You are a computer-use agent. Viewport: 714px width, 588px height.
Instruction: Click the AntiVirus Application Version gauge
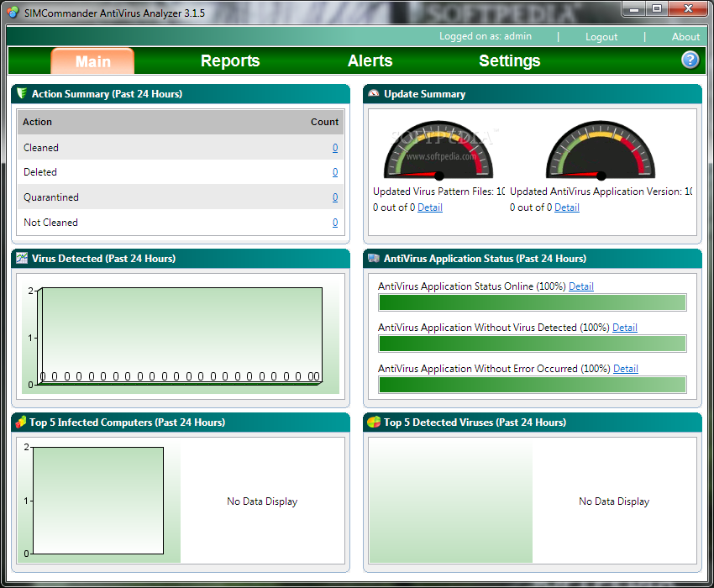(601, 150)
